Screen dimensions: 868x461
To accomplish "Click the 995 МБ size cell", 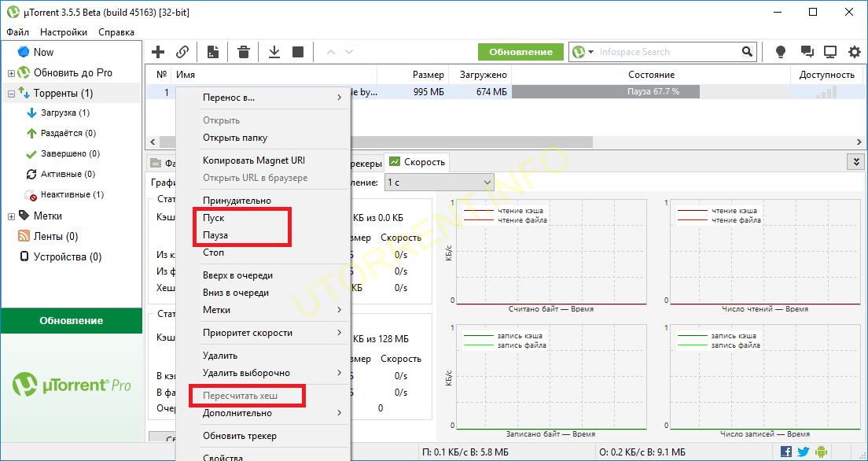I will [428, 92].
